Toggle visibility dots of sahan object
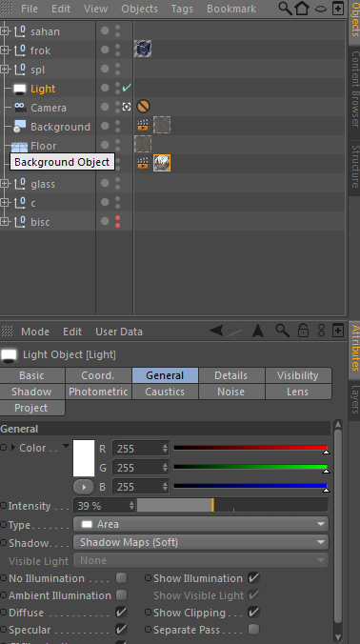Screen dimensions: 360x644 118,30
